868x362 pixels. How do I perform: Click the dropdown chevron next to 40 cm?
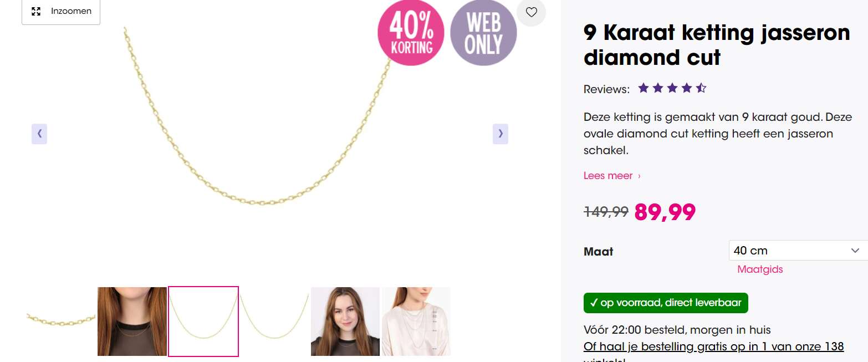pos(855,251)
